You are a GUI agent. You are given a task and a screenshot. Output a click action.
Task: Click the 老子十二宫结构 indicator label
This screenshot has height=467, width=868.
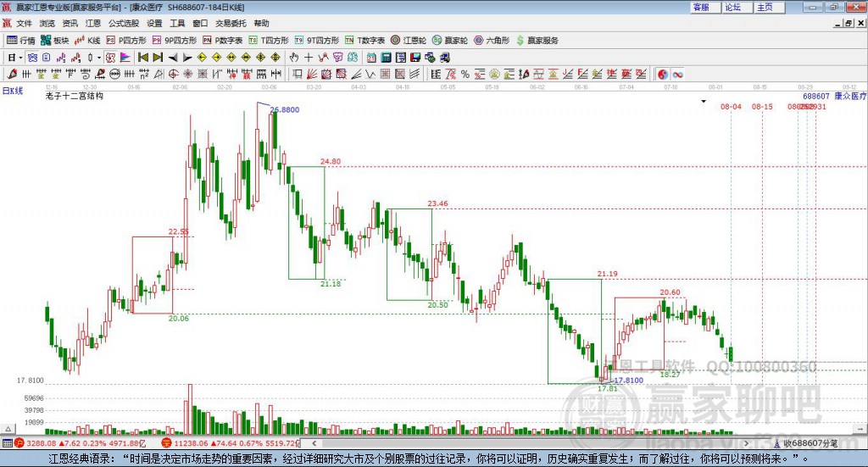tap(75, 96)
